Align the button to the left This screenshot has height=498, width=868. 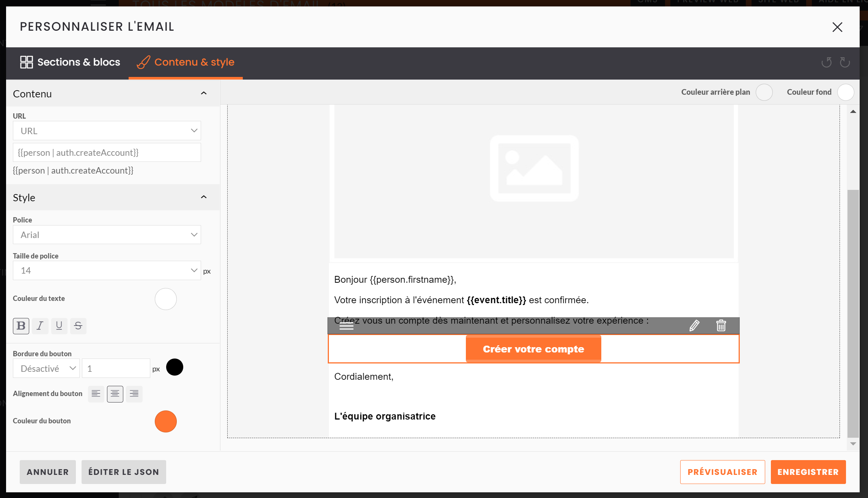click(96, 394)
